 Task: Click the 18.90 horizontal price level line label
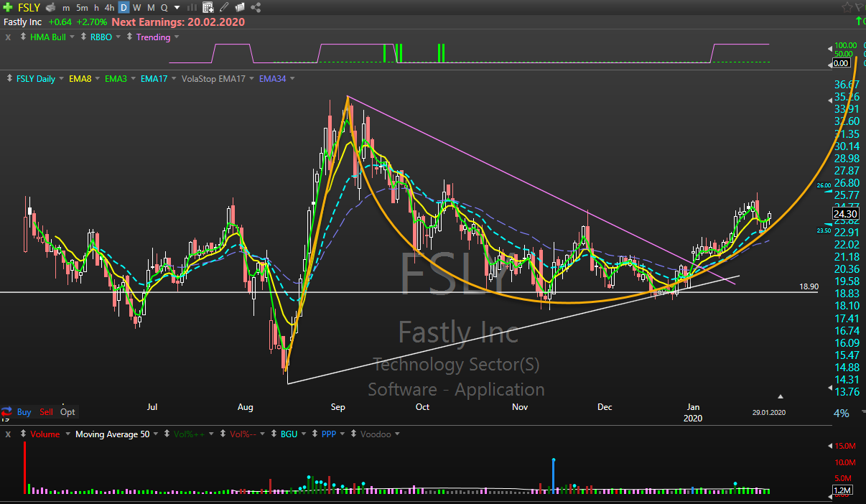coord(809,286)
